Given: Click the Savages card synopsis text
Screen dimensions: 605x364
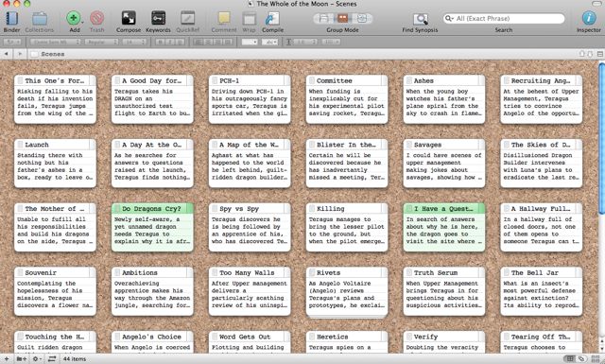Looking at the screenshot, I should point(443,166).
